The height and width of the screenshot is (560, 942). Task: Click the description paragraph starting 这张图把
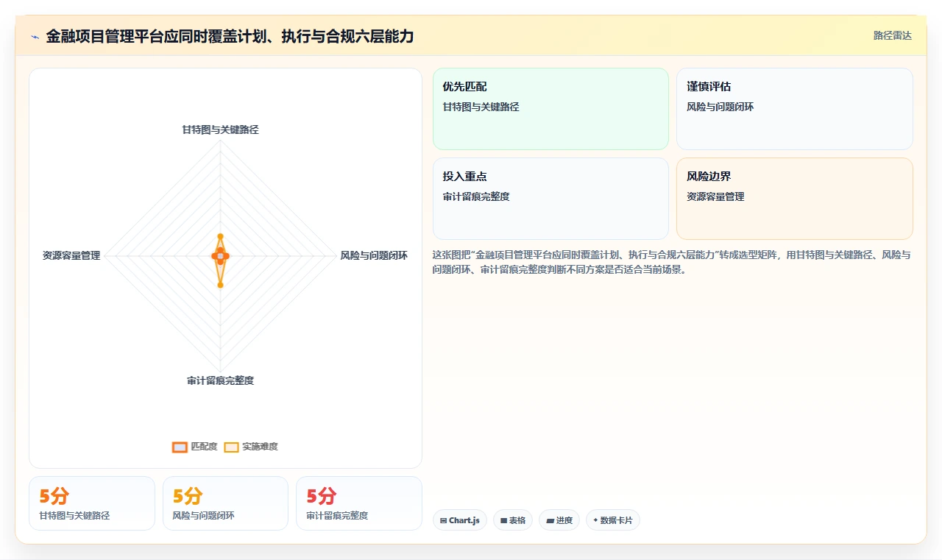coord(672,262)
